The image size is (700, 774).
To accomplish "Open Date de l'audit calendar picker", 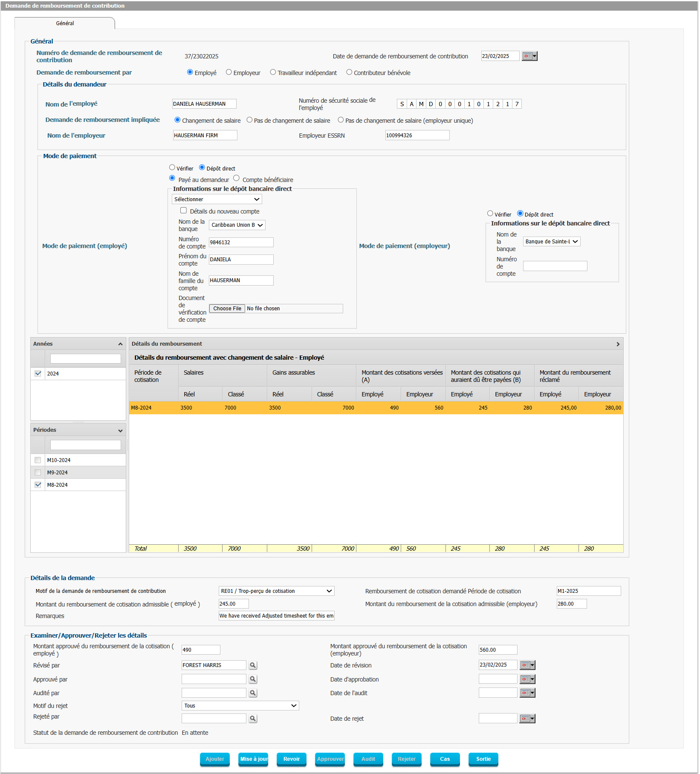I will point(527,693).
